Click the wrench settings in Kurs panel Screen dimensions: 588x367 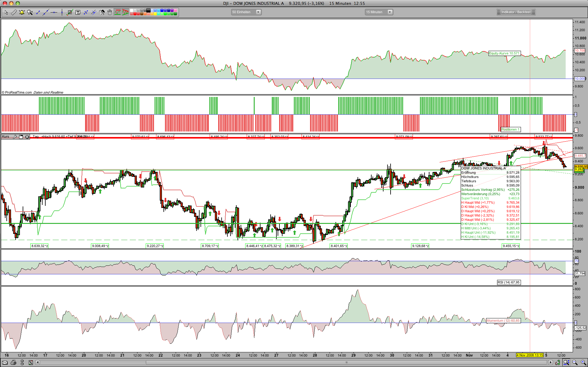click(x=15, y=137)
